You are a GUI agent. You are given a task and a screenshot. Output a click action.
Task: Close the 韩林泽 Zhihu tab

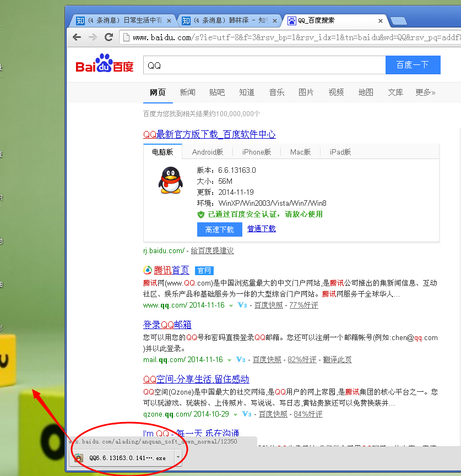pos(275,21)
